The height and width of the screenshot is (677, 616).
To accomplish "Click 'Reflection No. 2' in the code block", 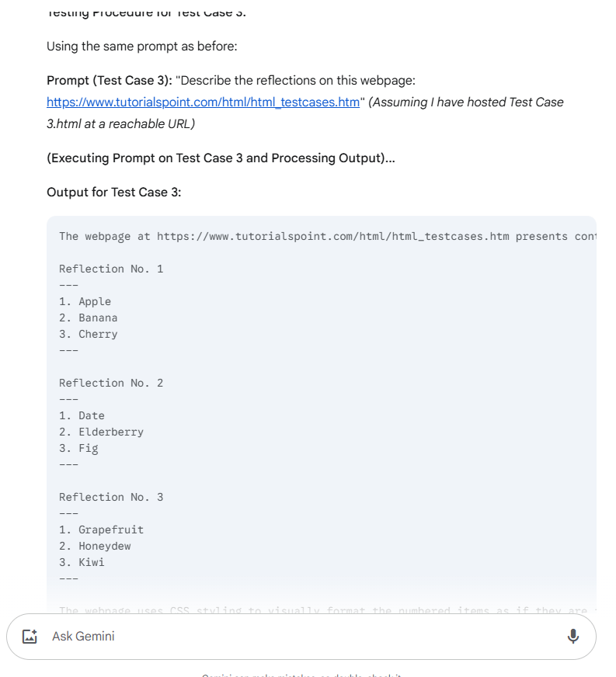I will click(111, 383).
